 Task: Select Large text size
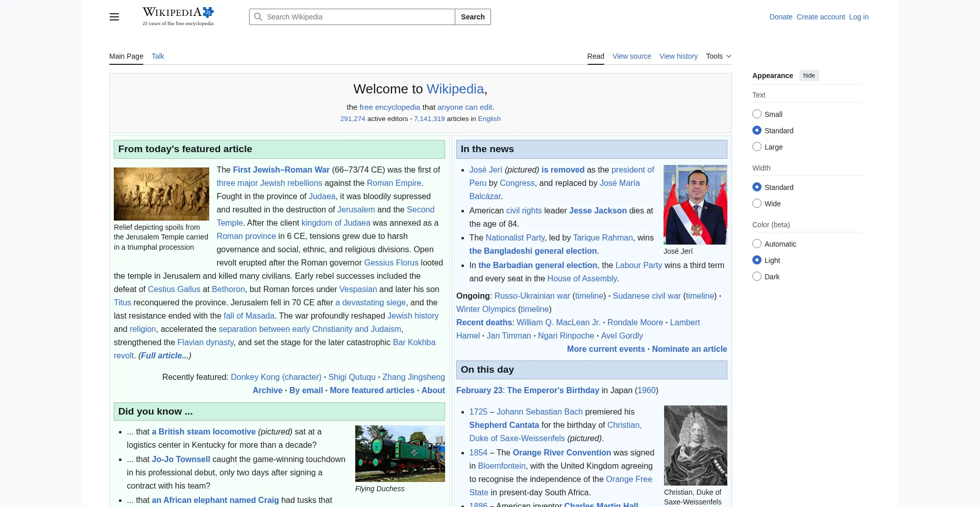pos(757,147)
